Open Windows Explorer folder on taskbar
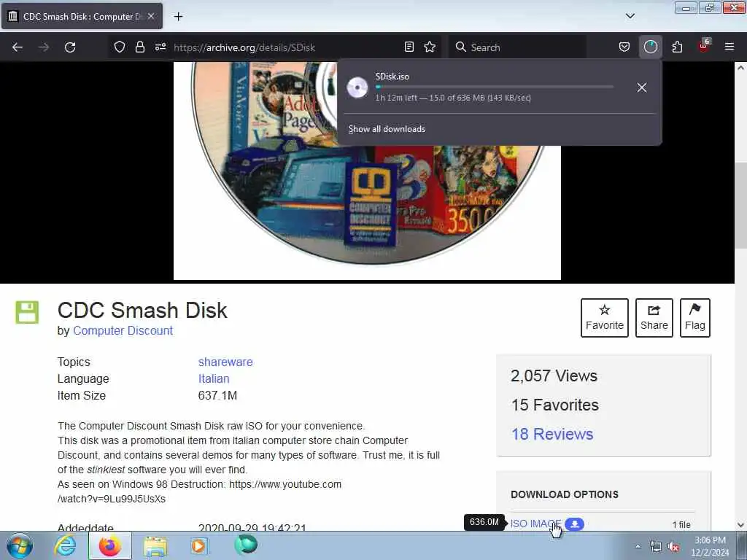 pos(156,546)
